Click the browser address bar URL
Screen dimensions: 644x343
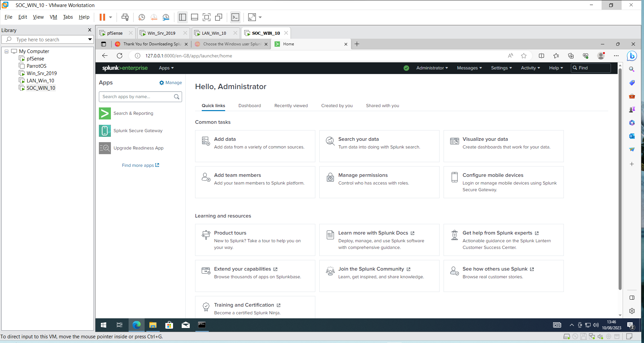(x=189, y=56)
